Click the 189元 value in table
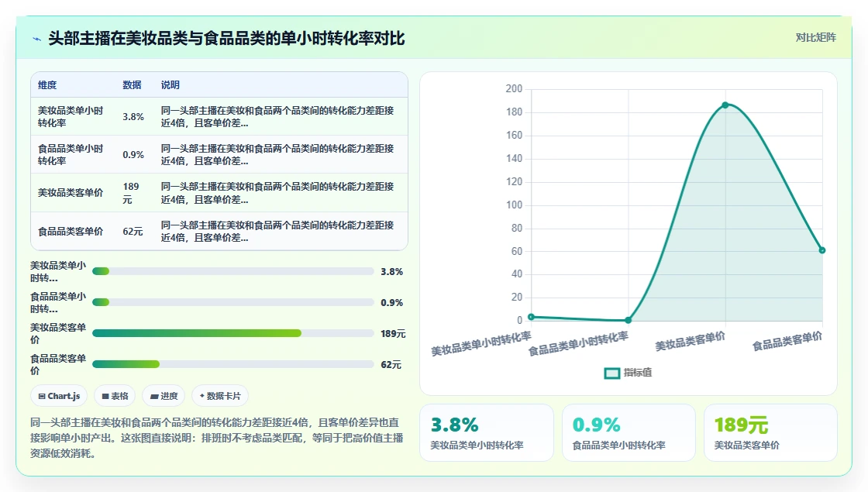The image size is (868, 492). pyautogui.click(x=131, y=193)
